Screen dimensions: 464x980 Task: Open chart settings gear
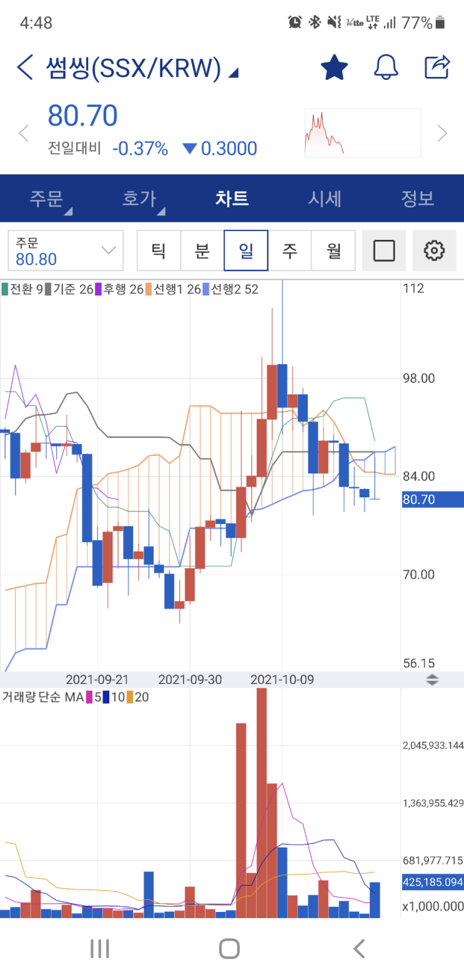pyautogui.click(x=434, y=250)
